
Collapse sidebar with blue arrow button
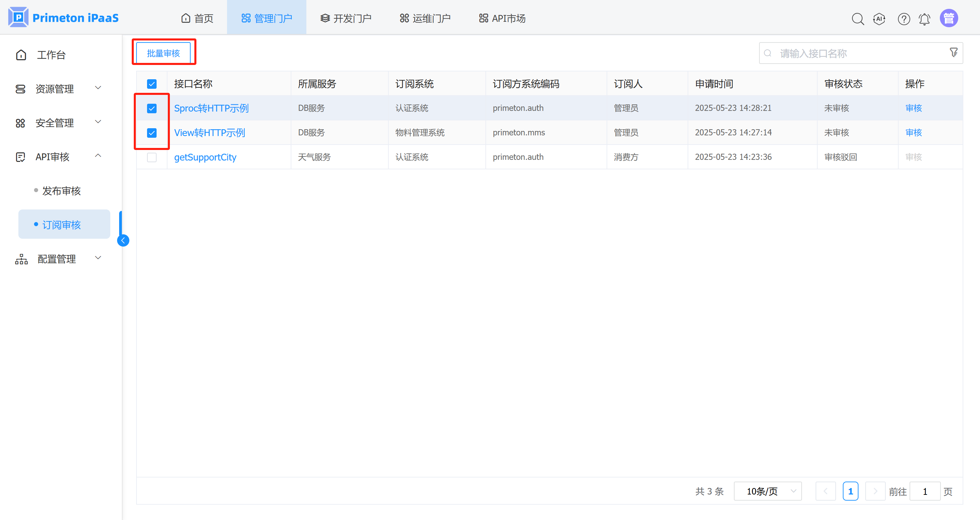pyautogui.click(x=123, y=240)
